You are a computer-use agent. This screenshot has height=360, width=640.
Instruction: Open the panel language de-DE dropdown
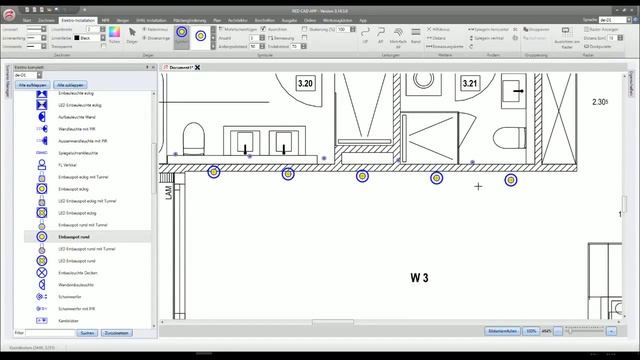coord(39,75)
